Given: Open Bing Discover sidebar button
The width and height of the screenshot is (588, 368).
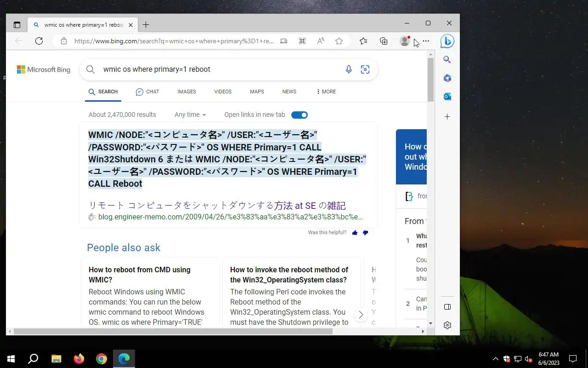Looking at the screenshot, I should [x=447, y=41].
